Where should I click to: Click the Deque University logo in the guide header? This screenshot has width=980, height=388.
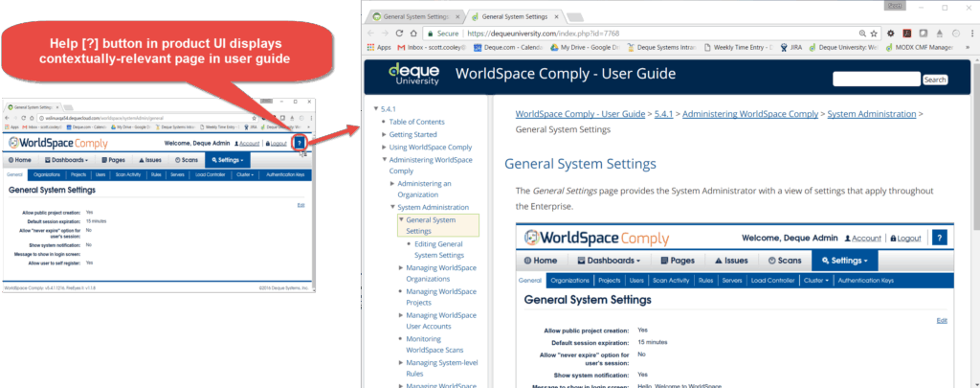413,75
